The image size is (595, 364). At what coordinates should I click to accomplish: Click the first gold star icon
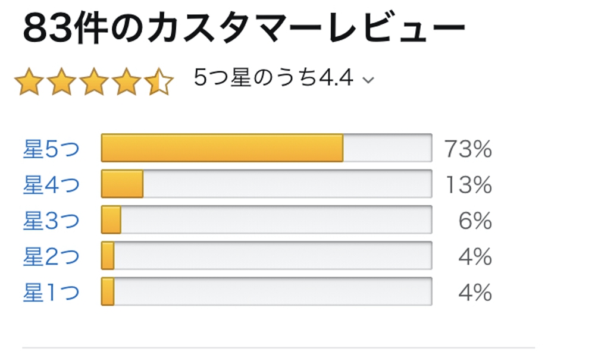pyautogui.click(x=29, y=82)
